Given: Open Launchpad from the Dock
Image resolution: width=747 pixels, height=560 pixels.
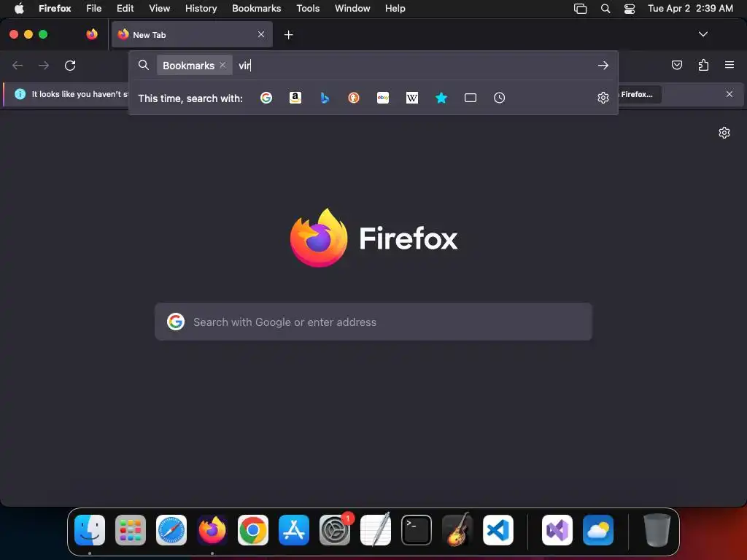Looking at the screenshot, I should (131, 530).
